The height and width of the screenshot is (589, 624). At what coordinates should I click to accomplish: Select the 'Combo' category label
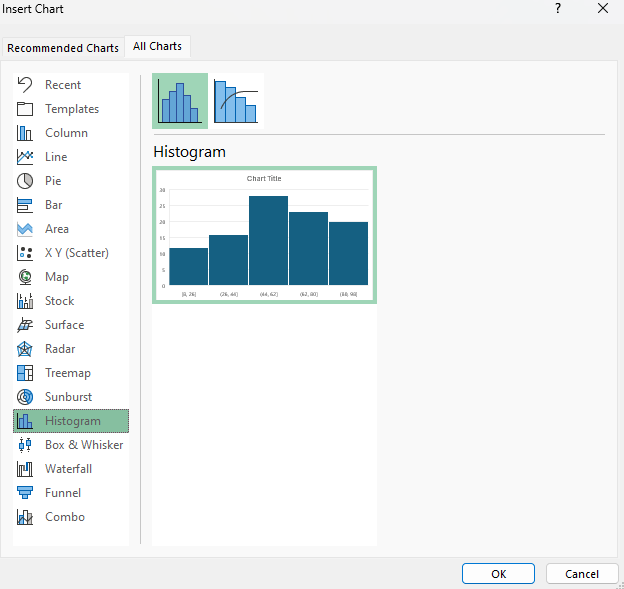point(65,517)
